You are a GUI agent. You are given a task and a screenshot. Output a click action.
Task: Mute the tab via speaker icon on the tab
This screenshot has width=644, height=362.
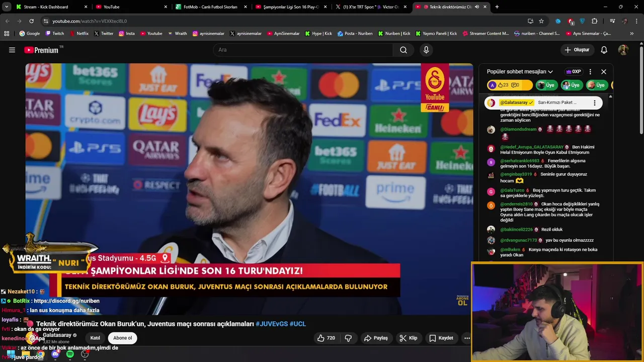[x=476, y=7]
